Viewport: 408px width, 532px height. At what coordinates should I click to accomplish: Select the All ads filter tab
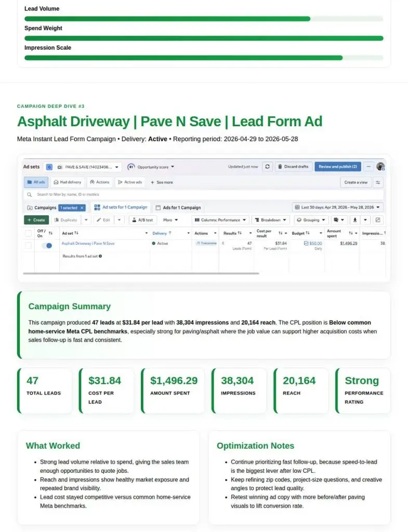tap(36, 182)
